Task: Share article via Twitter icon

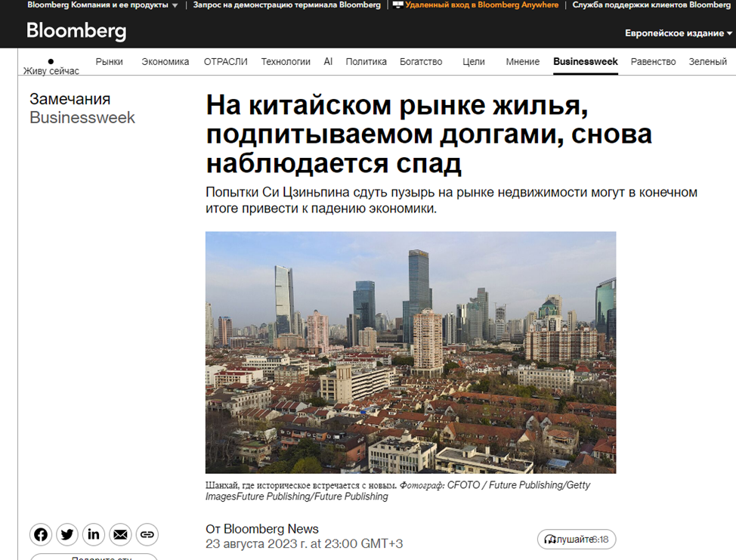Action: click(x=67, y=534)
